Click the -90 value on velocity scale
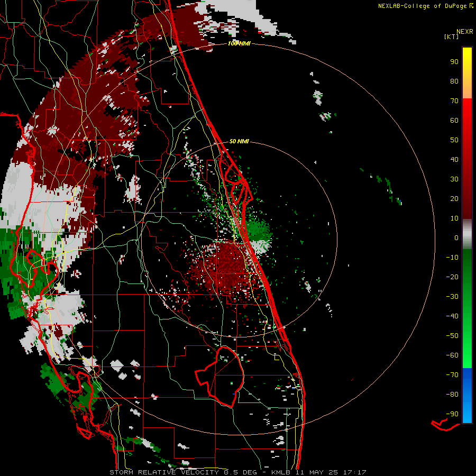 point(452,414)
